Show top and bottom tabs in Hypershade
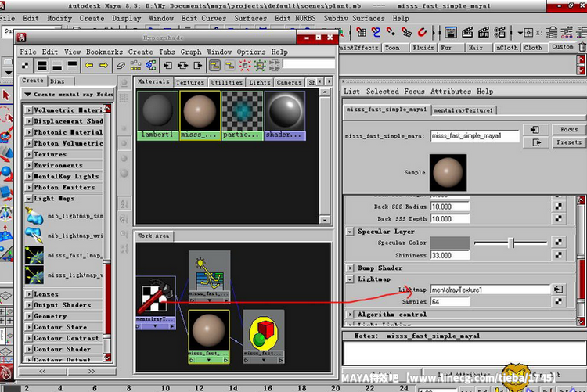Viewport: 587px width, 392px height. [42, 66]
